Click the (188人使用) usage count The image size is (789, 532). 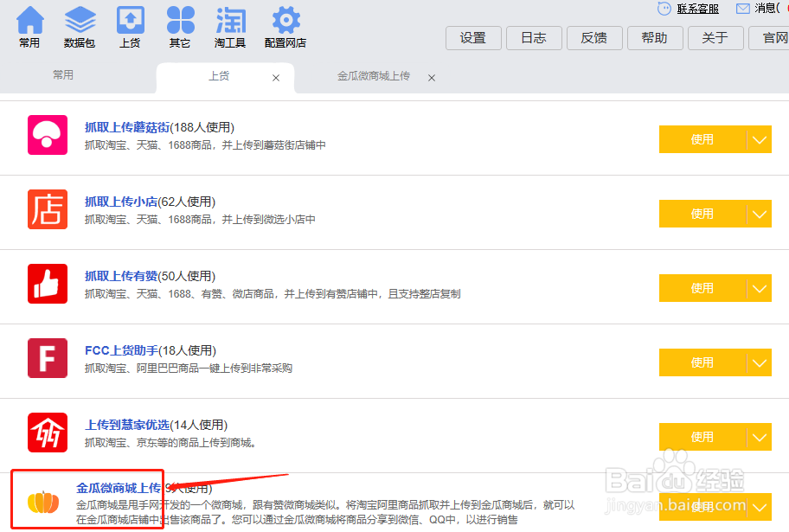(x=202, y=127)
